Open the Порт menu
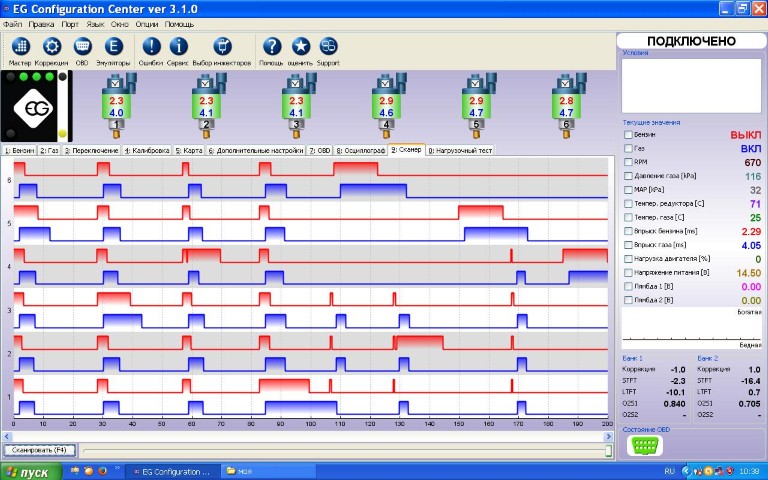768x480 pixels. (69, 22)
